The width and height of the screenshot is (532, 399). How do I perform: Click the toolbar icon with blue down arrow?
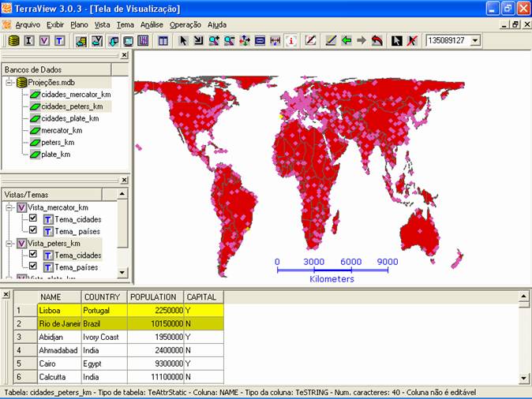tap(113, 41)
